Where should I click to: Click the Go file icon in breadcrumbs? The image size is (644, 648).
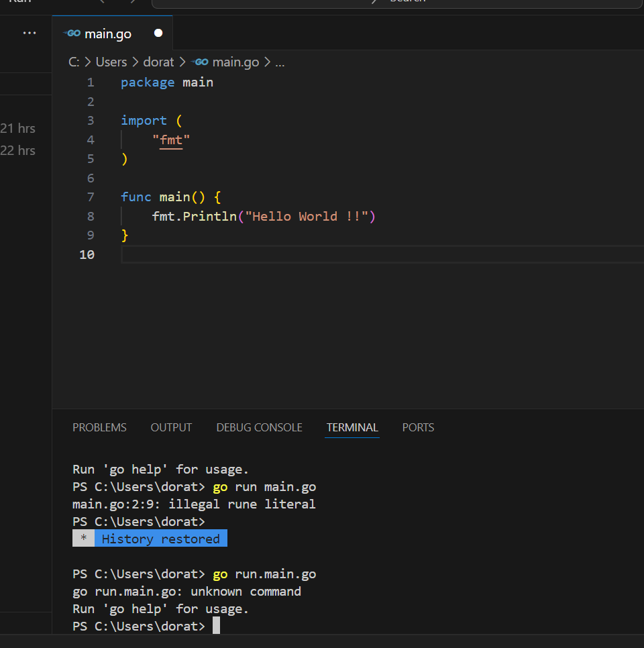(x=200, y=62)
